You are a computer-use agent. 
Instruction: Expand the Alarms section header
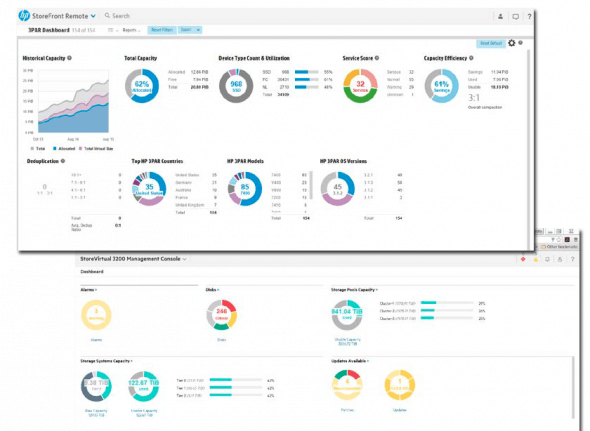[88, 290]
